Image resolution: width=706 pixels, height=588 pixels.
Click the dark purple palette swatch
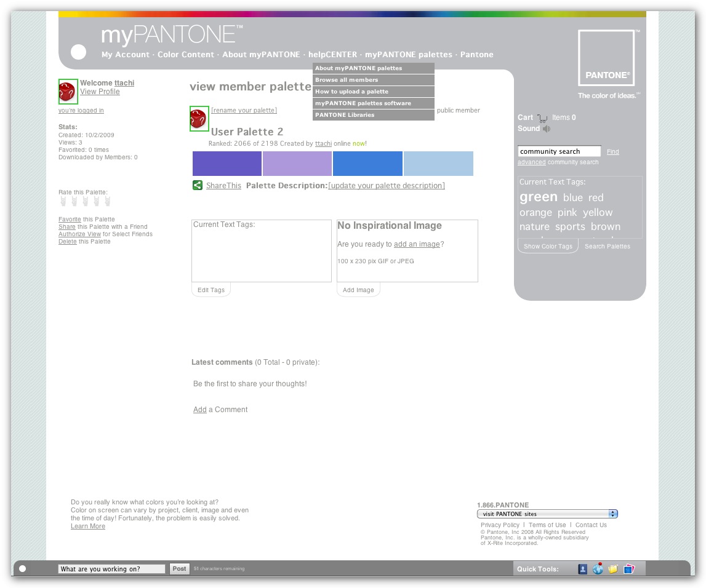pyautogui.click(x=227, y=164)
